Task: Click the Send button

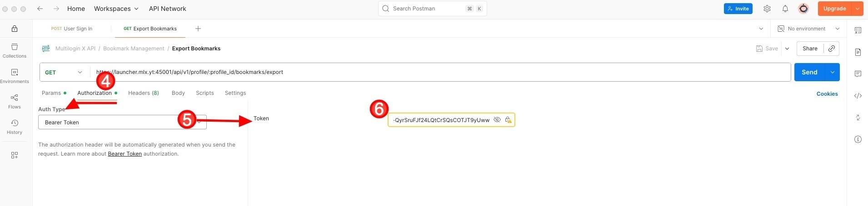Action: click(810, 72)
